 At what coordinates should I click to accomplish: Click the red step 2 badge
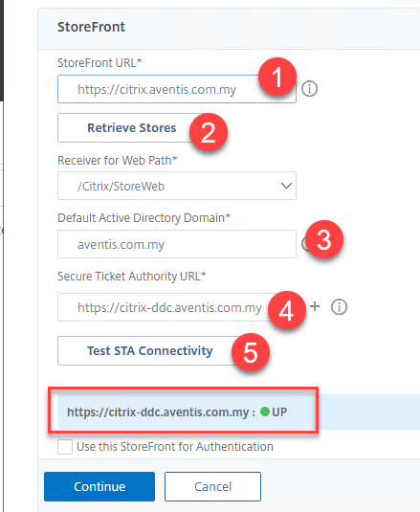209,132
